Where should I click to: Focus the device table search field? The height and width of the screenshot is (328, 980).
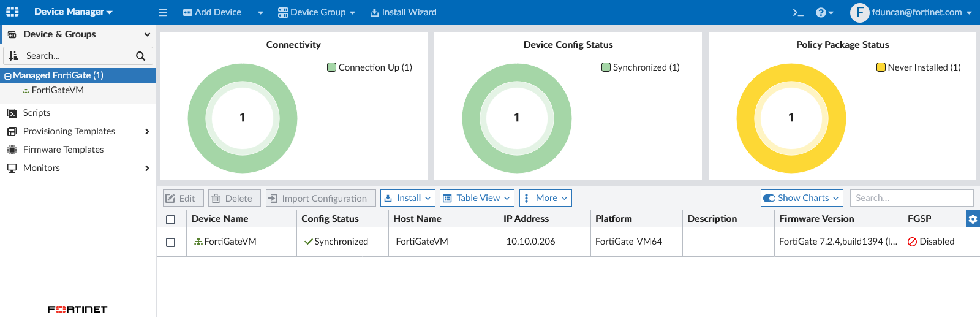pyautogui.click(x=911, y=198)
